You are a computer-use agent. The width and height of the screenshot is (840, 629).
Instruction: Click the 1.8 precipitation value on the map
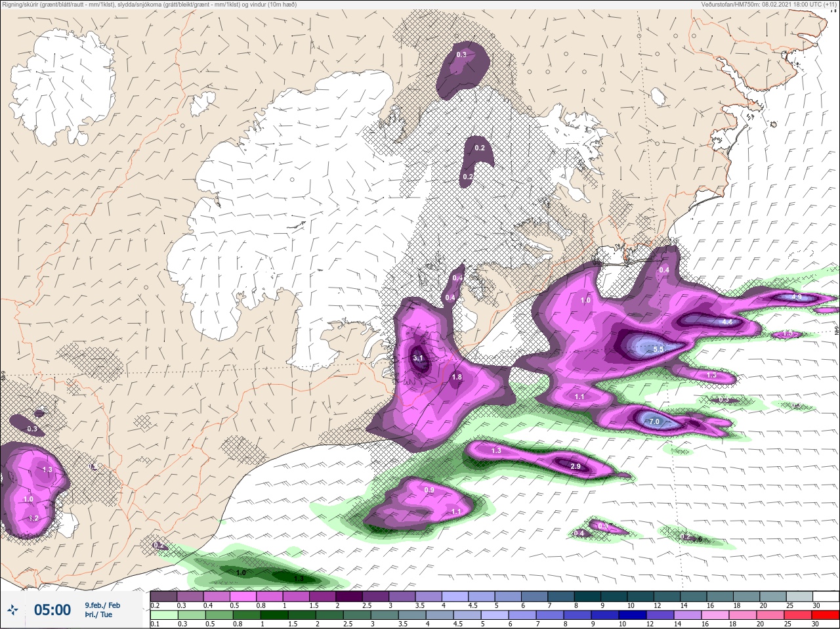tap(457, 377)
